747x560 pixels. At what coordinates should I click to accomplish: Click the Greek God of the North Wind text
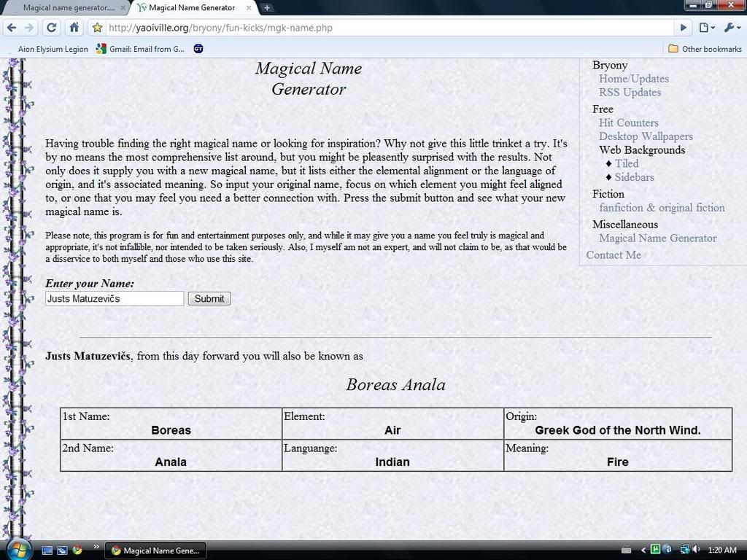(618, 430)
